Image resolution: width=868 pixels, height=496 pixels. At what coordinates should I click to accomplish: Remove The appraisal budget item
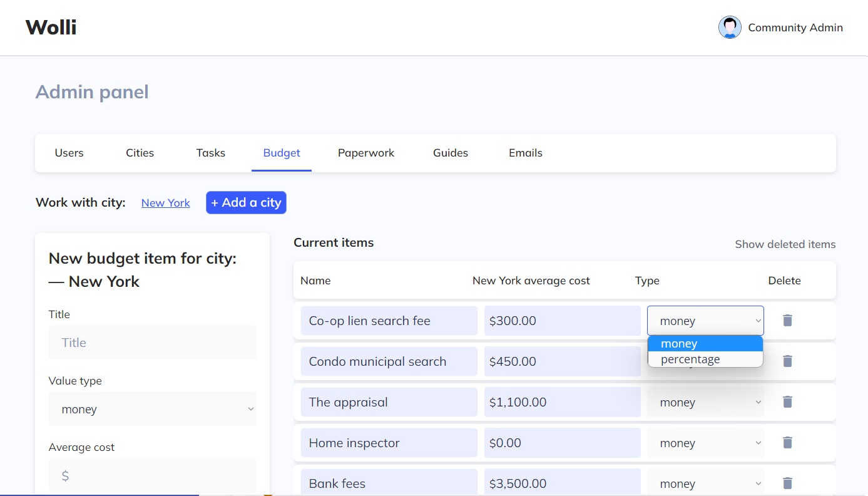click(x=787, y=402)
